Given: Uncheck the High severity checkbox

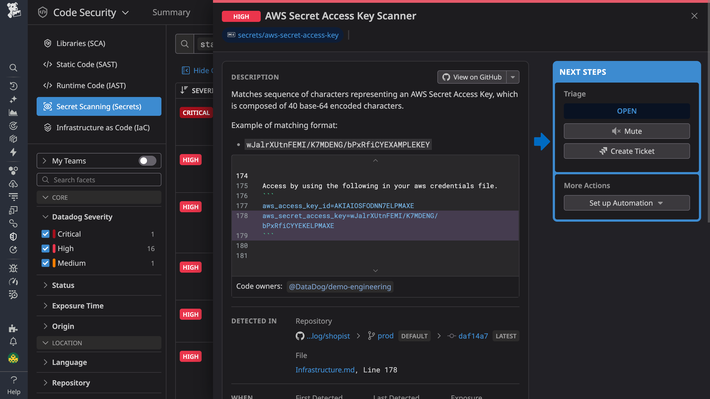Looking at the screenshot, I should [x=45, y=249].
